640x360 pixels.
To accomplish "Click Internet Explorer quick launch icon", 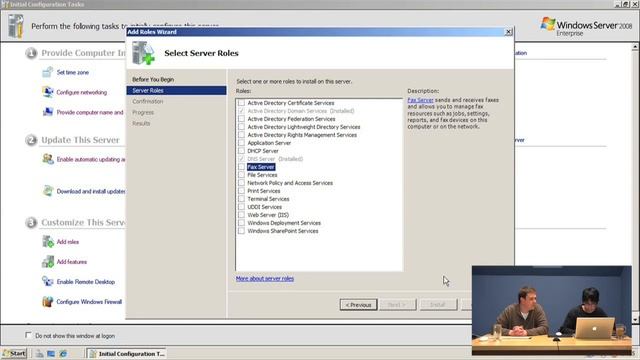I will pos(63,354).
